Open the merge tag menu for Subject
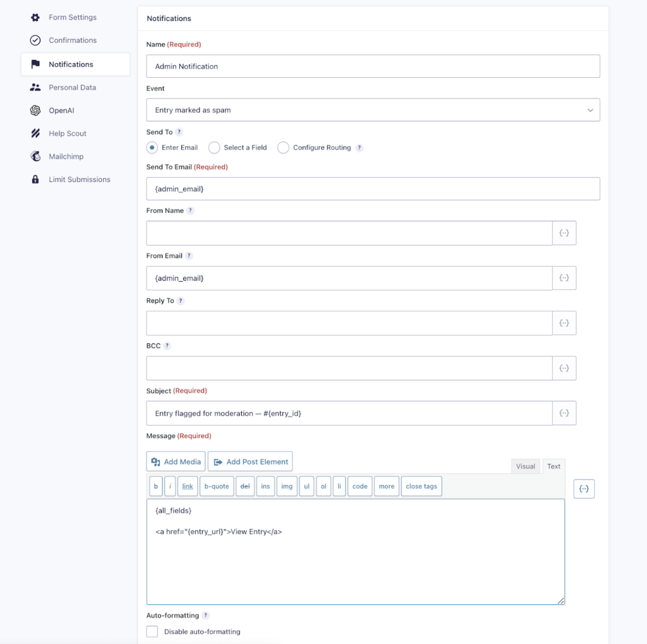This screenshot has width=647, height=644. click(564, 413)
